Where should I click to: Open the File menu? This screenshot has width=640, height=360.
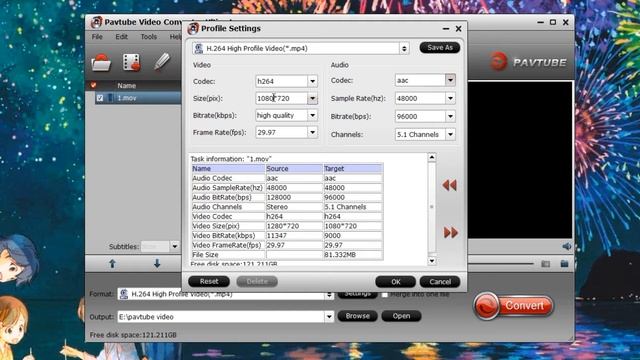click(x=97, y=37)
